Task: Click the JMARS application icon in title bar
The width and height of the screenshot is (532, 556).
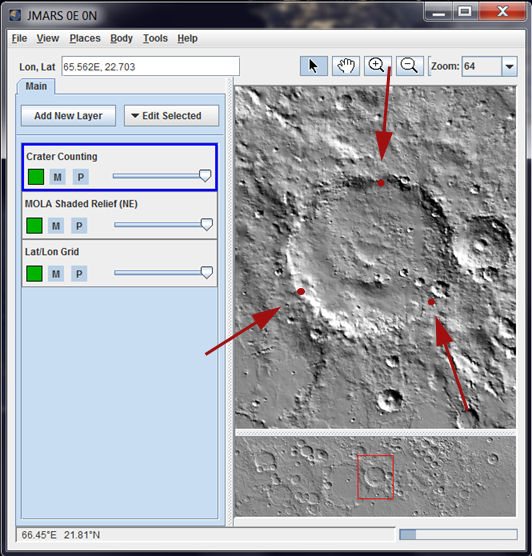Action: tap(15, 16)
